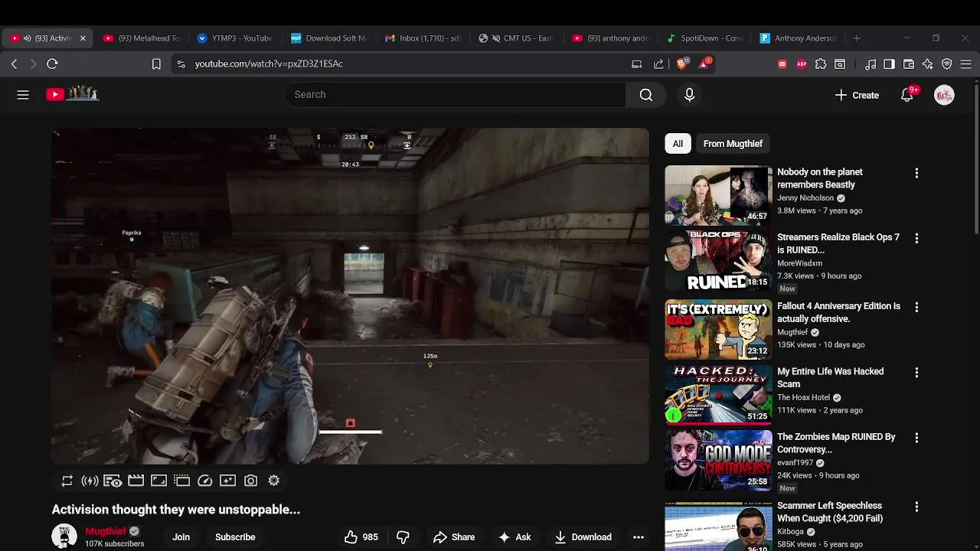
Task: Toggle browser sidebar panel icon
Action: (889, 64)
